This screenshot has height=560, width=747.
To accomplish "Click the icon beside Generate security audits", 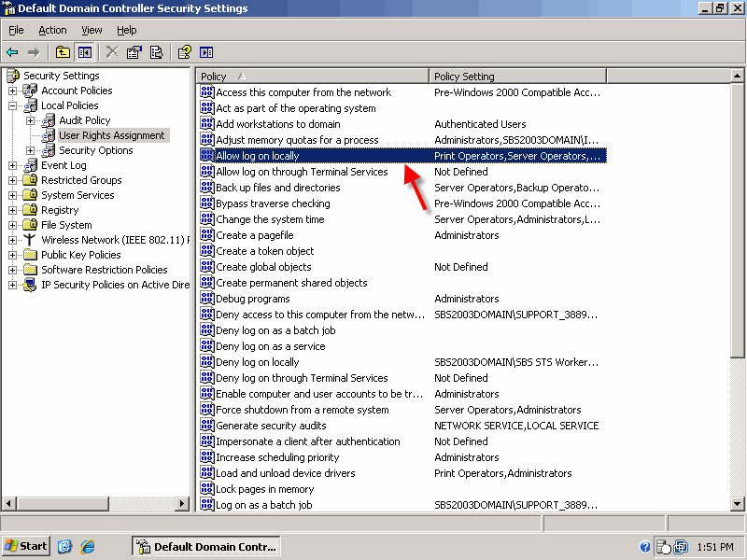I will pyautogui.click(x=206, y=426).
